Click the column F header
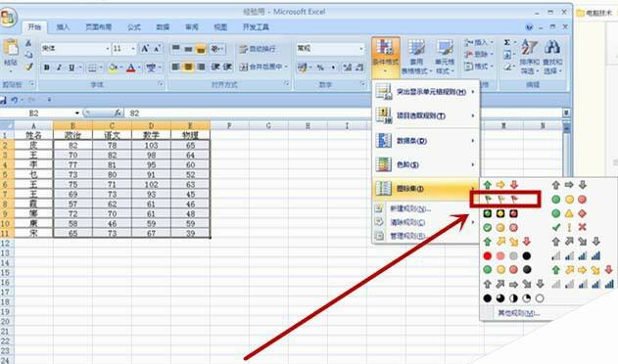The height and width of the screenshot is (364, 618). click(x=229, y=125)
